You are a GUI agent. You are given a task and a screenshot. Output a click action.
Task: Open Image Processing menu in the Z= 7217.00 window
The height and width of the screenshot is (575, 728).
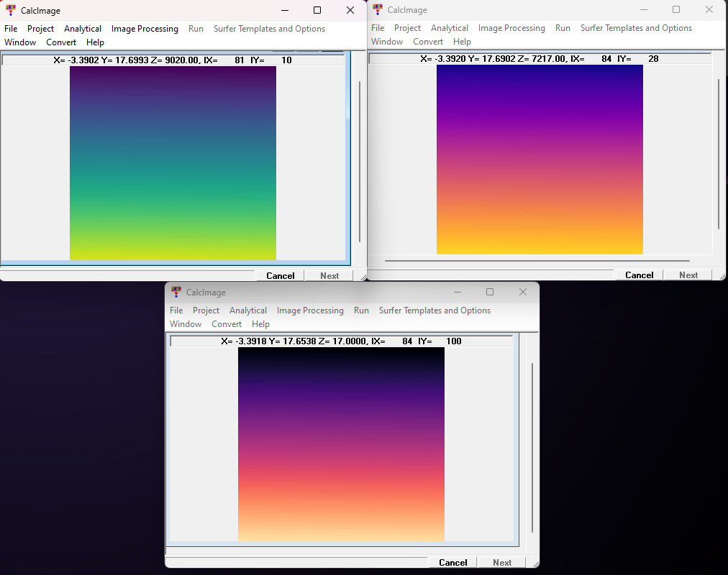pyautogui.click(x=511, y=28)
